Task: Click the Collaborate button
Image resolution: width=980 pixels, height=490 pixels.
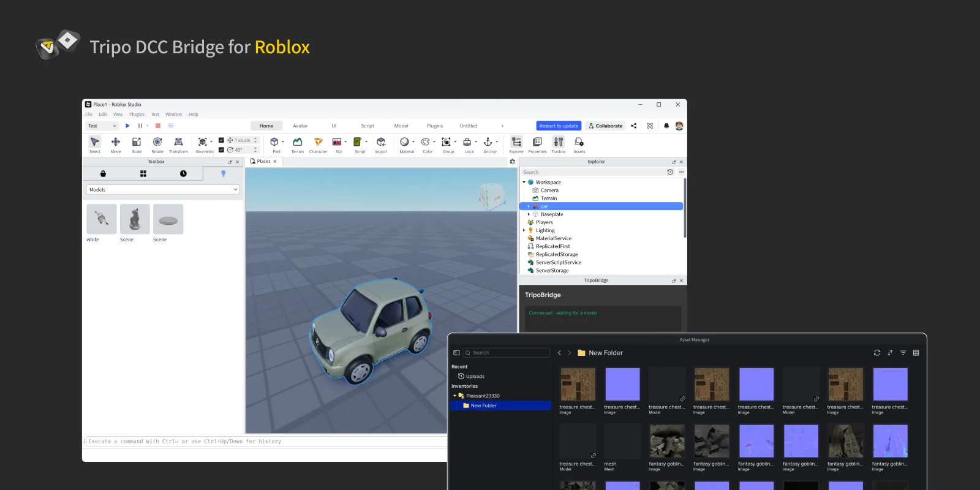Action: click(605, 126)
